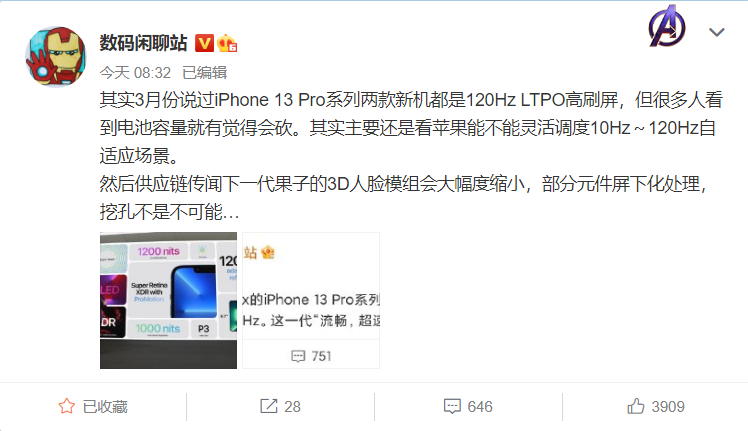Click the 646 comments count
The image size is (748, 431).
point(480,407)
